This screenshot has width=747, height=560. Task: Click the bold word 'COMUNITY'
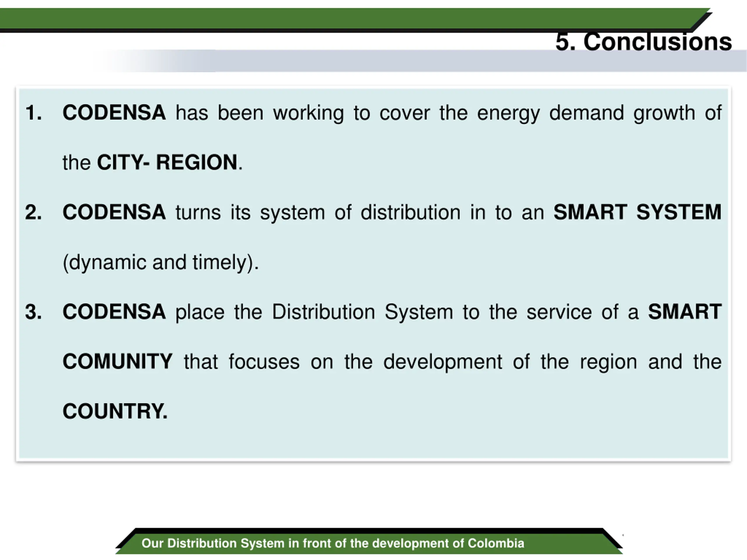click(x=118, y=361)
